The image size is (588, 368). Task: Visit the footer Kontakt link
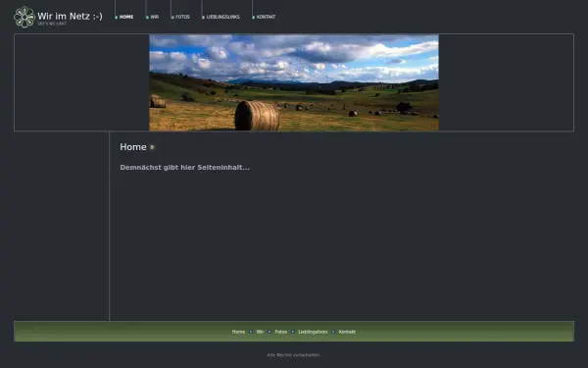click(x=347, y=332)
